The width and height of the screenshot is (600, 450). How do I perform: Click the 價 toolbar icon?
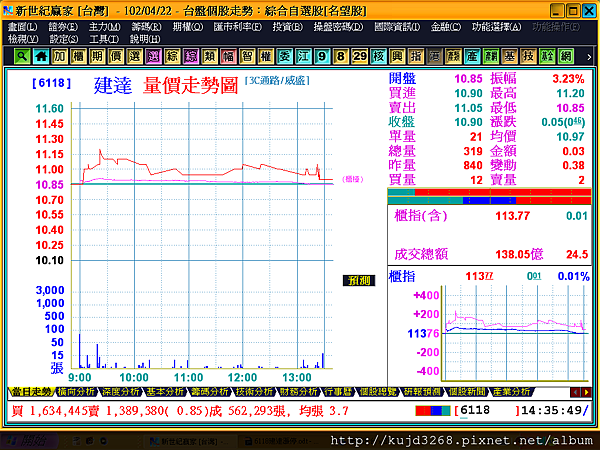tap(116, 57)
